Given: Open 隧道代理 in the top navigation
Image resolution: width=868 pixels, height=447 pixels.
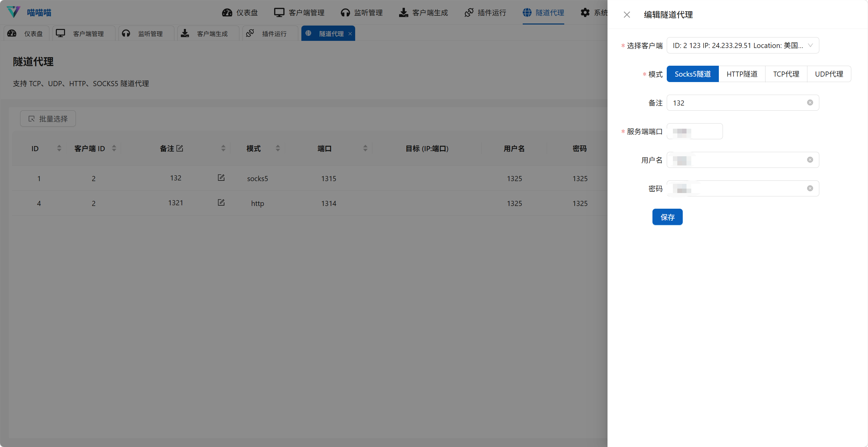Looking at the screenshot, I should click(543, 13).
